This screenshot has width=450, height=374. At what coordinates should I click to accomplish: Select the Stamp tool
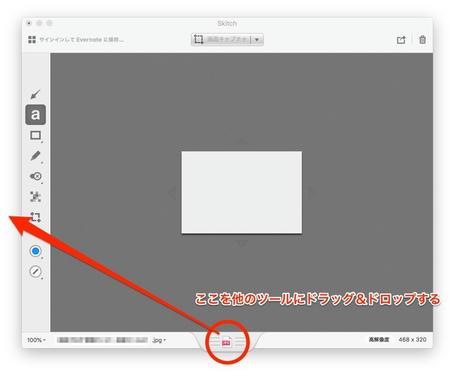tap(35, 176)
